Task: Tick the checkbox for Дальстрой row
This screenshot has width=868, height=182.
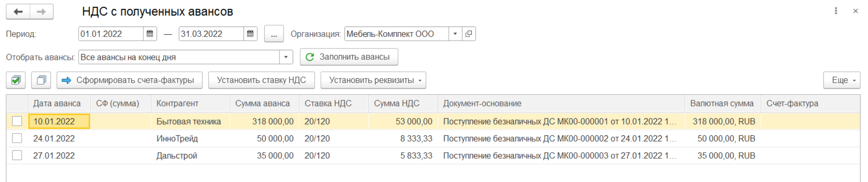Action: 17,155
